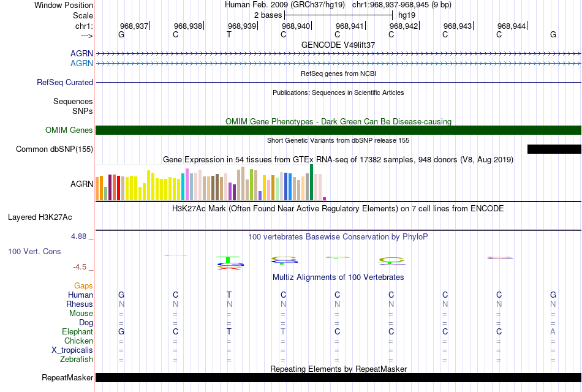Click the SNPs track label
The width and height of the screenshot is (582, 392).
pyautogui.click(x=83, y=111)
